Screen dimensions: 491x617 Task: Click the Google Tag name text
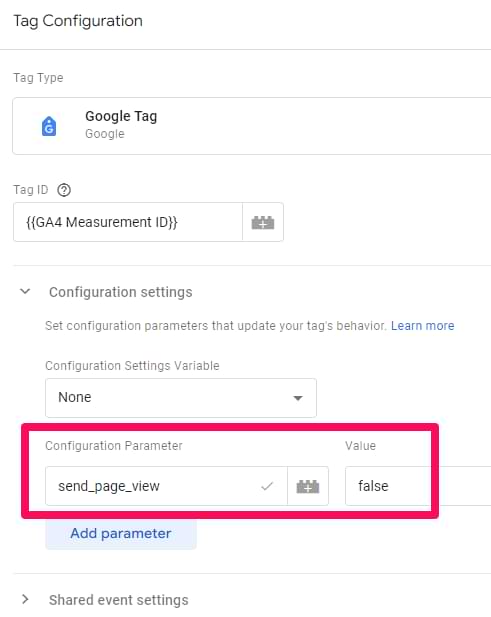click(121, 116)
